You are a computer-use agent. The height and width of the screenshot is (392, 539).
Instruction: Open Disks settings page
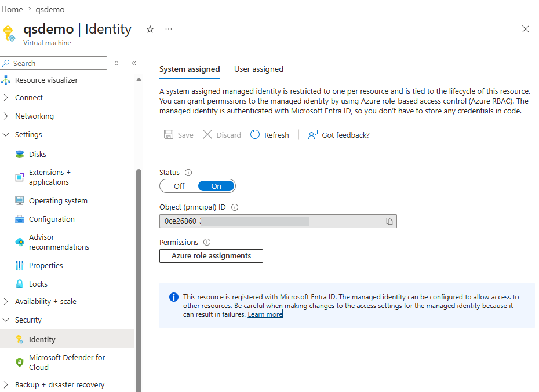(x=38, y=154)
